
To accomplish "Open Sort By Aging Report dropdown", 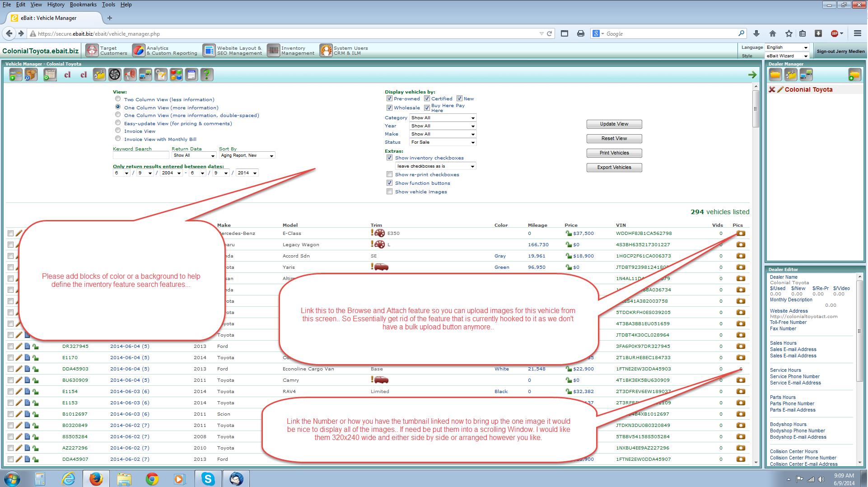I will 247,155.
